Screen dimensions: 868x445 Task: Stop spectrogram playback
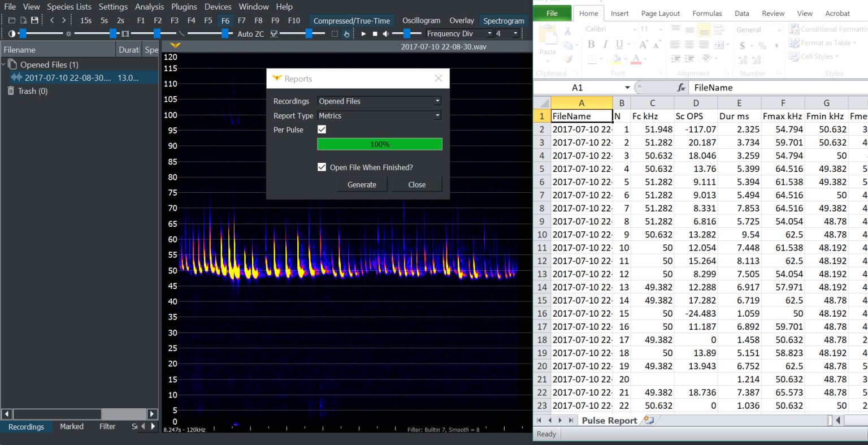pyautogui.click(x=374, y=33)
